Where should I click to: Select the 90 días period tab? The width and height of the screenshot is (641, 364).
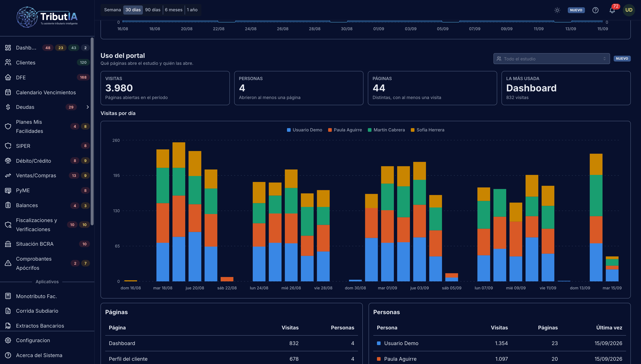[x=153, y=10]
